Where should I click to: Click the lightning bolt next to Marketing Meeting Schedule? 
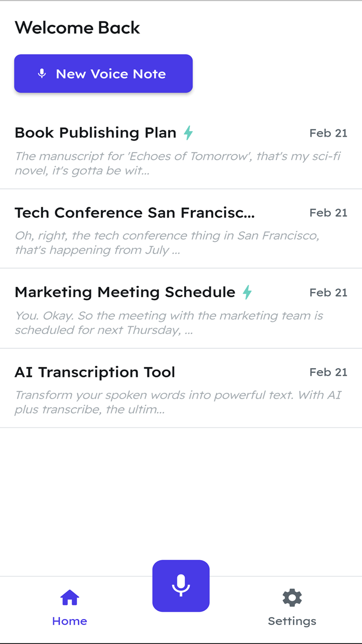[247, 292]
